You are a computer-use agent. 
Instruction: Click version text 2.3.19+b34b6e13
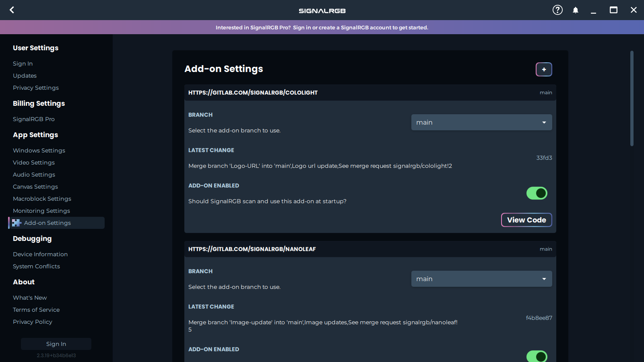tap(56, 356)
